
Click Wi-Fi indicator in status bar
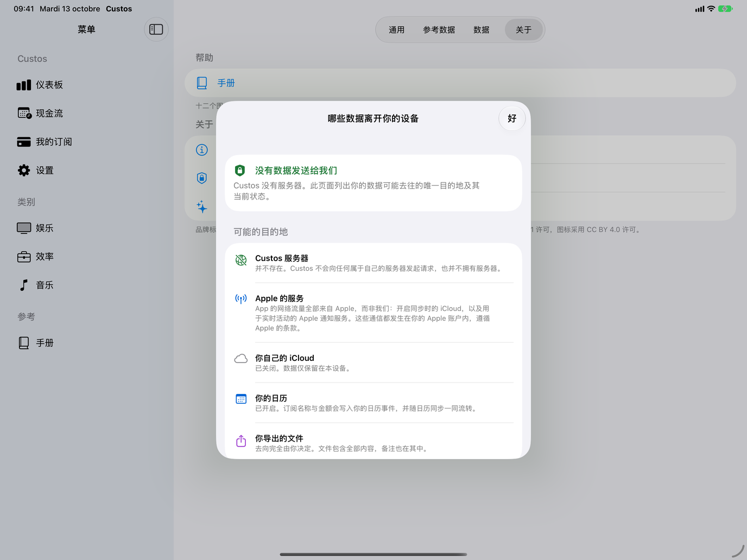coord(711,9)
